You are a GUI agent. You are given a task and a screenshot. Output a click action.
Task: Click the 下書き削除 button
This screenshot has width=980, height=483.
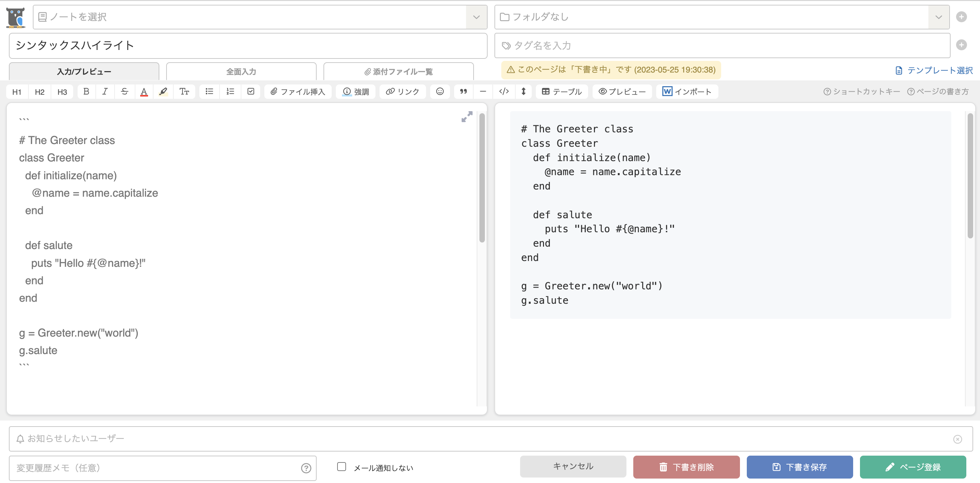(x=686, y=467)
